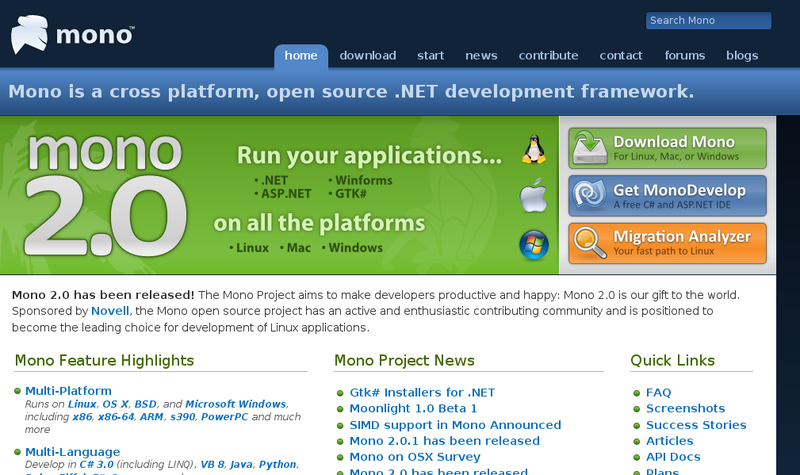Screen dimensions: 800x475
Task: Click the C# 3.0 language link
Action: [96, 464]
